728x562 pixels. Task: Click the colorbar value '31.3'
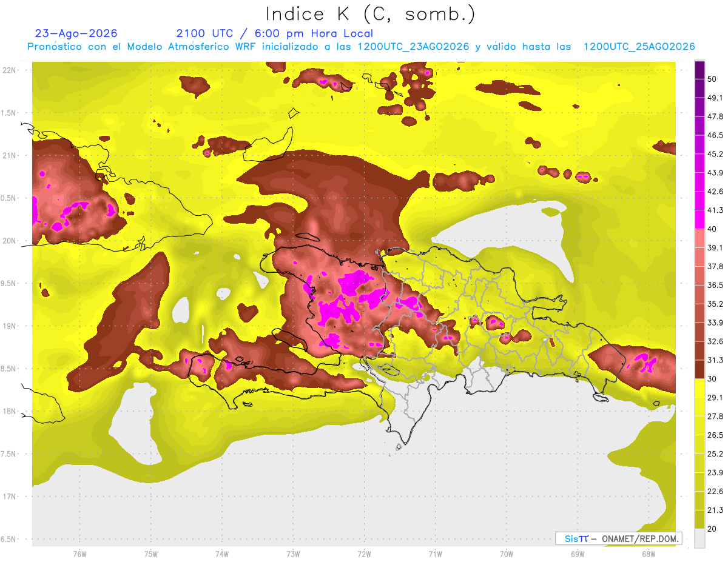pyautogui.click(x=715, y=360)
